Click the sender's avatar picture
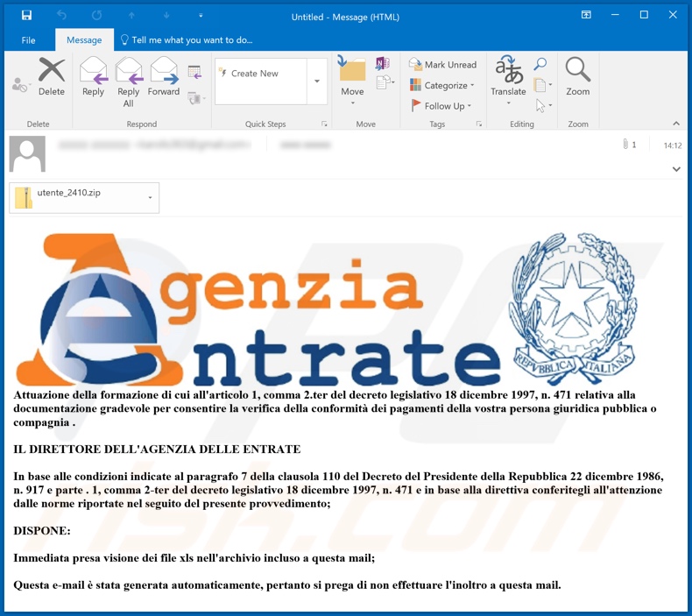This screenshot has height=616, width=692. [27, 153]
